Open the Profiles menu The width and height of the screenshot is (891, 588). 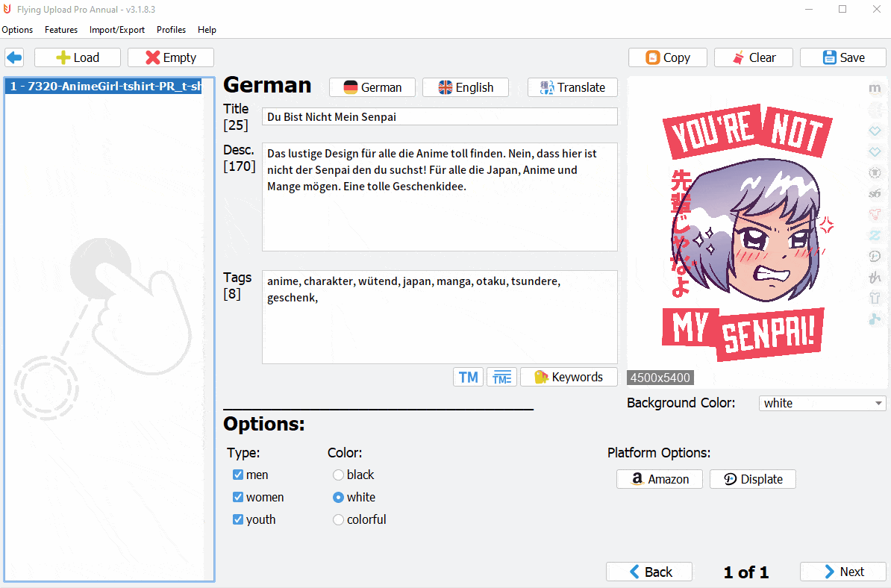pos(171,30)
